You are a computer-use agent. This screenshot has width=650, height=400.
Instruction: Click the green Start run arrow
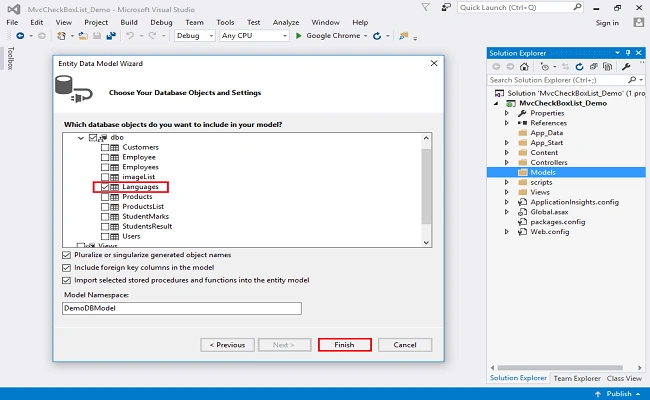[x=298, y=36]
